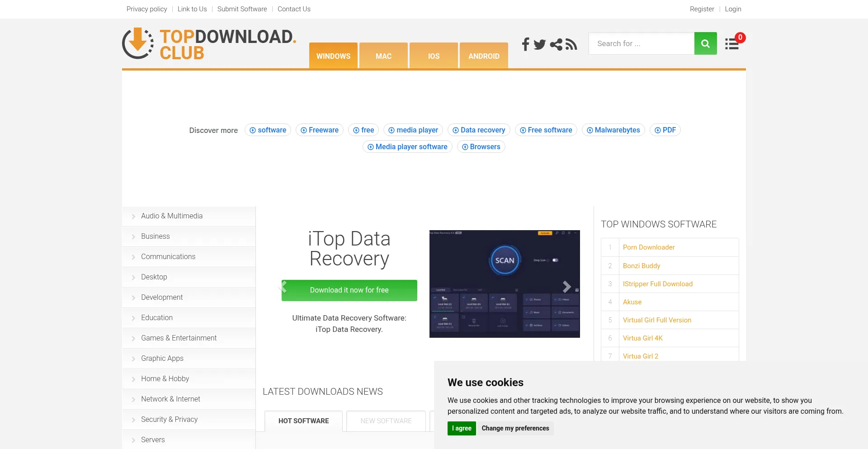
Task: Expand the Security & Privacy category
Action: pyautogui.click(x=169, y=420)
